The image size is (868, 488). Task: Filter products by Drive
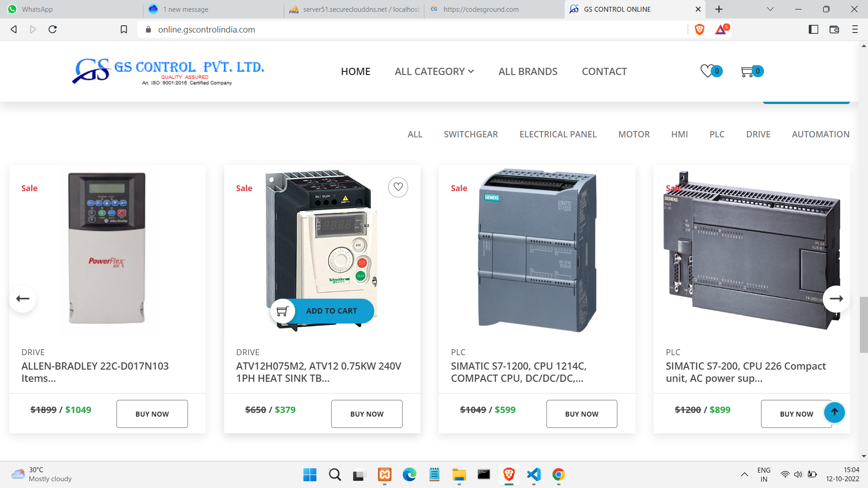[758, 134]
